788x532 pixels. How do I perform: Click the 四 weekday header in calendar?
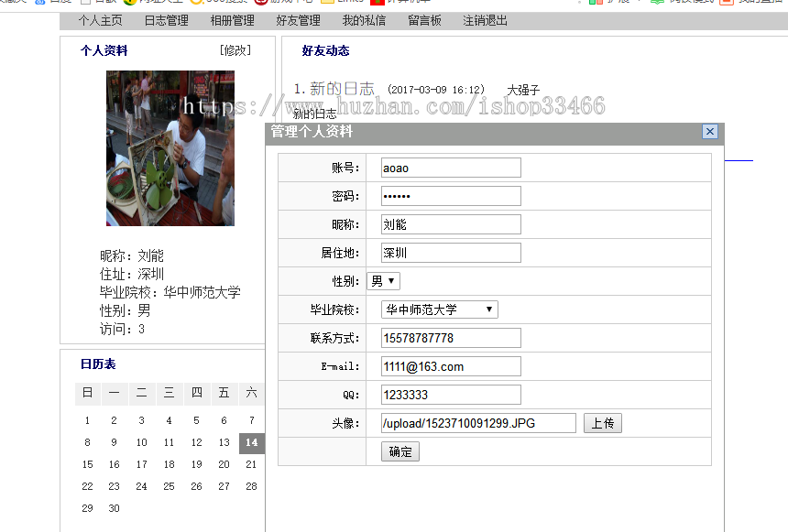(196, 393)
